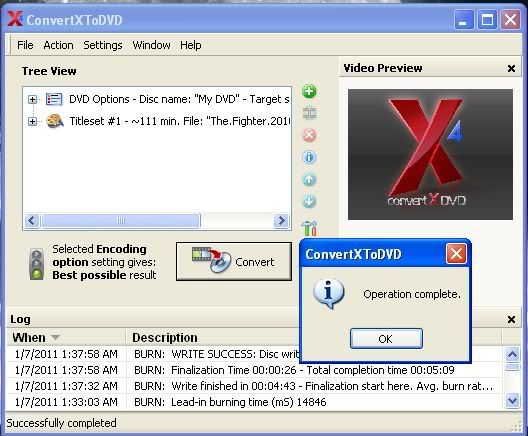Open the Window menu
Image resolution: width=528 pixels, height=436 pixels.
(x=151, y=45)
